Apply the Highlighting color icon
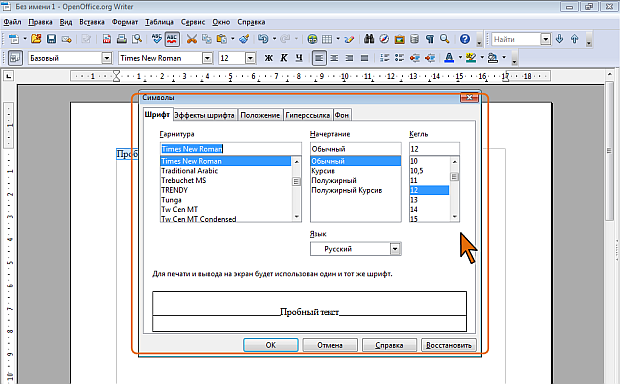Viewport: 620px width, 384px height. click(x=471, y=58)
